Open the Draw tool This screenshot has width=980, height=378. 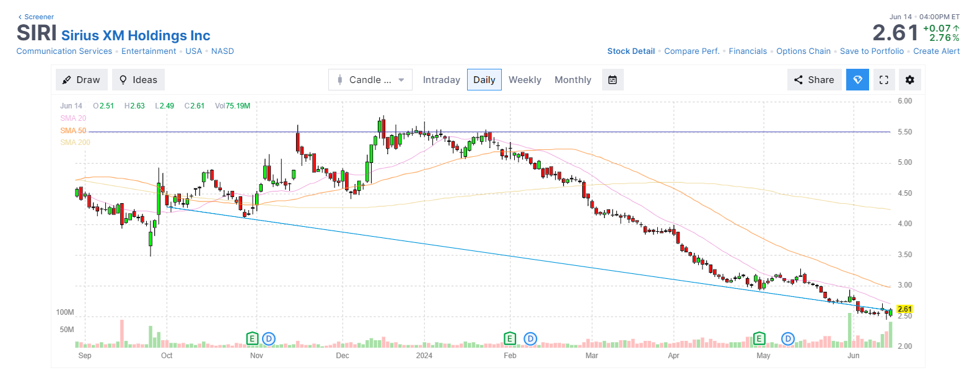click(82, 80)
